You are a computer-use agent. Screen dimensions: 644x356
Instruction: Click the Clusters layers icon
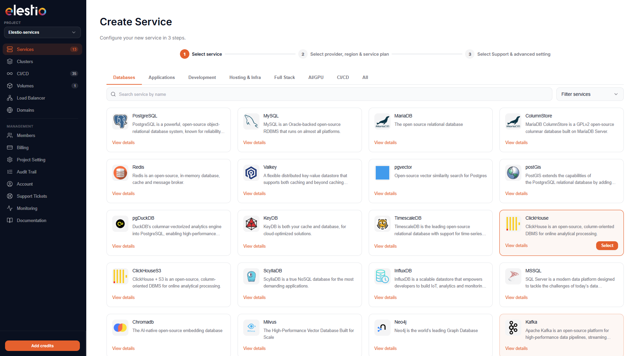coord(10,61)
